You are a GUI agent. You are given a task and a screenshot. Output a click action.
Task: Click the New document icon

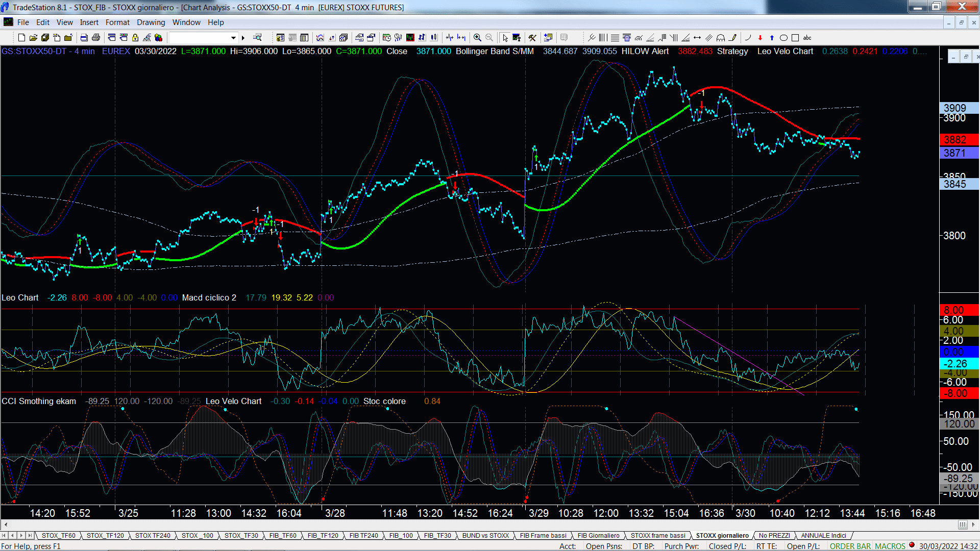coord(21,38)
